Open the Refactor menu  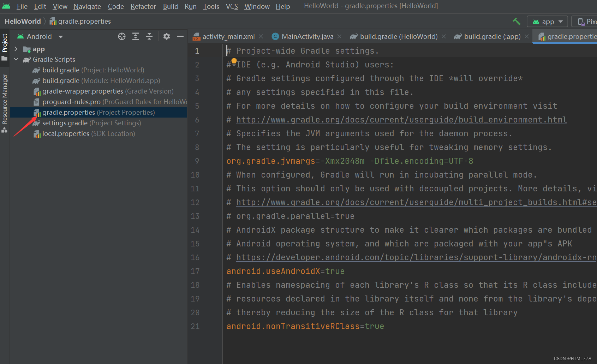(143, 6)
